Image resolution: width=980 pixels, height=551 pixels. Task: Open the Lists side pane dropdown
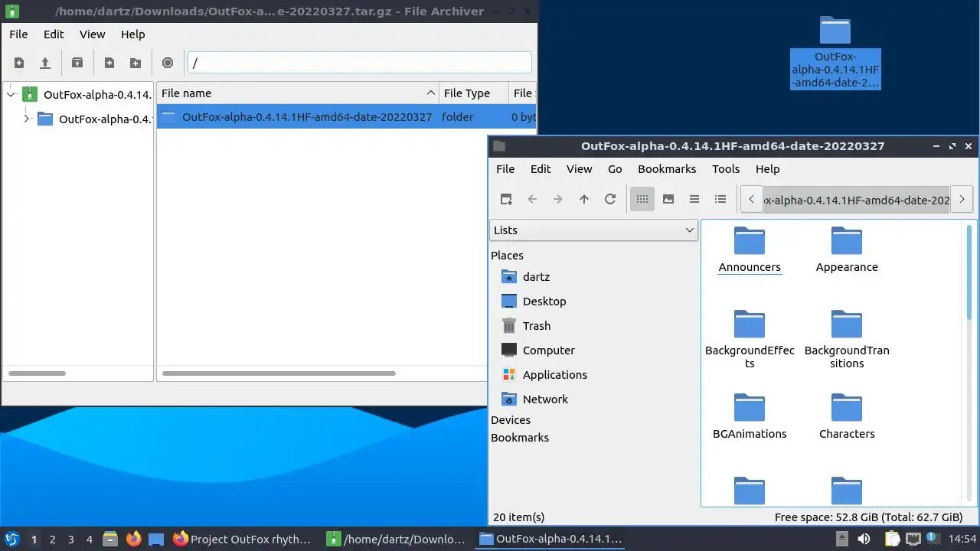[x=593, y=230]
